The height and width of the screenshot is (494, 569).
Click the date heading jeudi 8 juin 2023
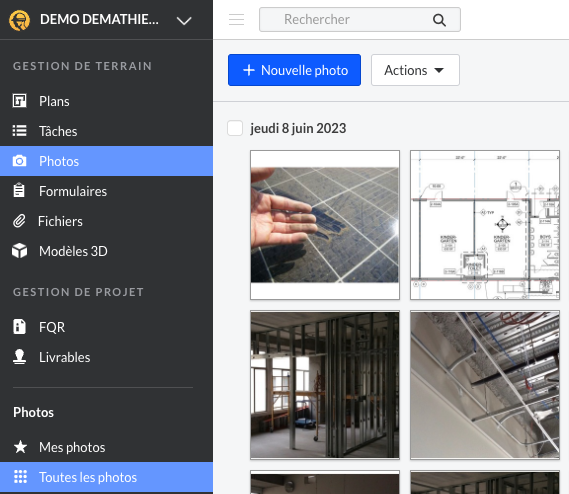(298, 128)
